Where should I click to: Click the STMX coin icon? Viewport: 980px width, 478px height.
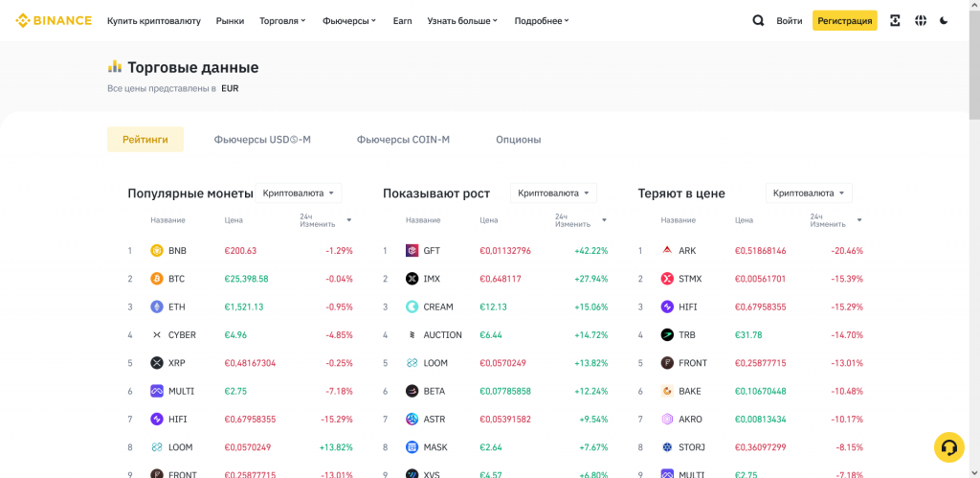667,279
